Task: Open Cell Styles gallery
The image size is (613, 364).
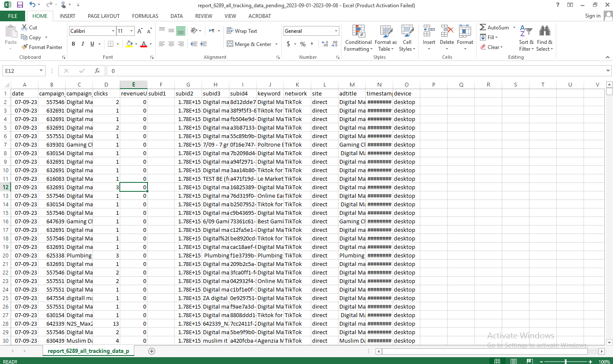Action: (407, 38)
